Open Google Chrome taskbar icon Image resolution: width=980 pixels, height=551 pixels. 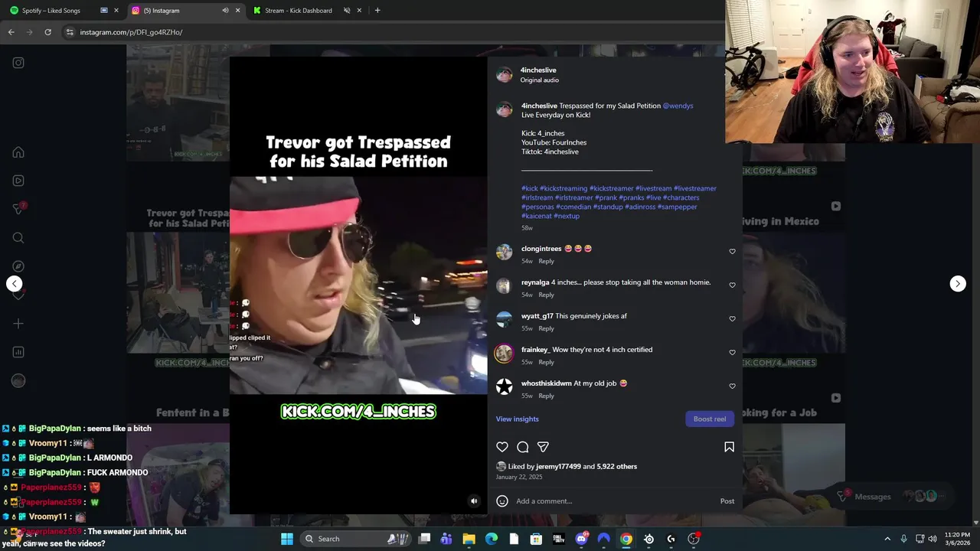(x=626, y=539)
